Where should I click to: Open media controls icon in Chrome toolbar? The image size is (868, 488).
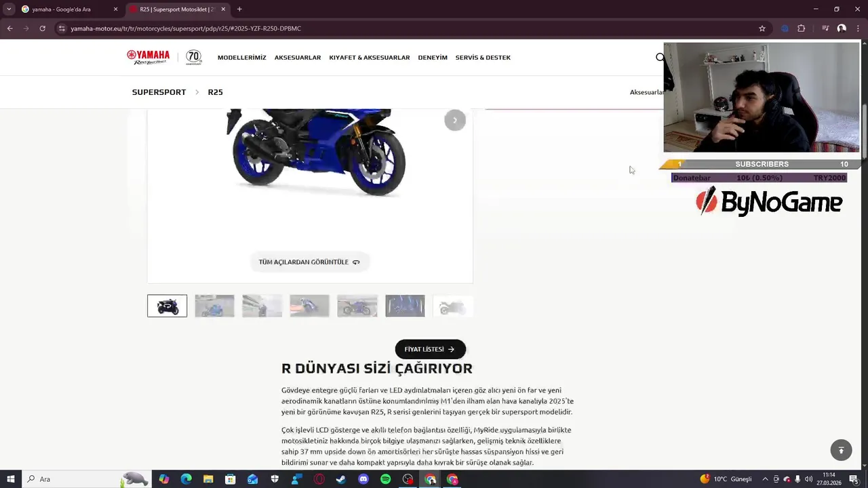[825, 28]
